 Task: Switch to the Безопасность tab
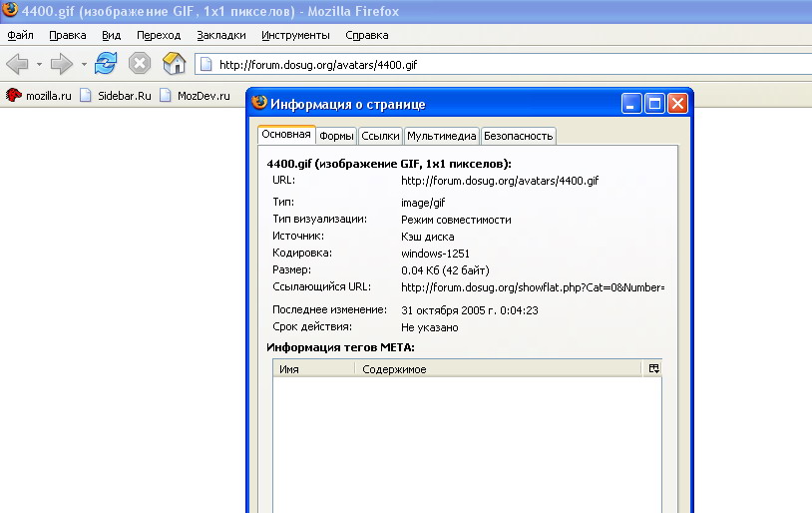pos(518,136)
